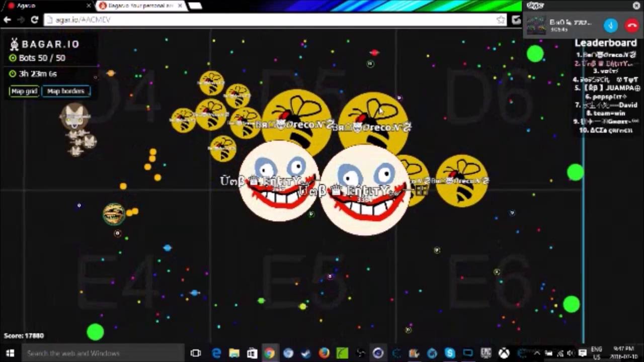Viewport: 644px width, 362px height.
Task: Click the red pellet near the top
Action: [x=374, y=52]
